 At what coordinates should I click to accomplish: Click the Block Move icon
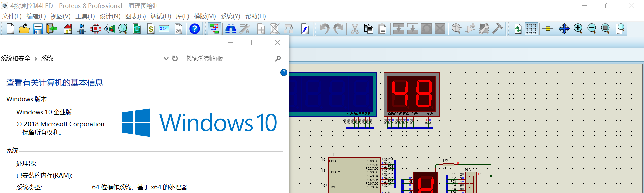point(413,29)
